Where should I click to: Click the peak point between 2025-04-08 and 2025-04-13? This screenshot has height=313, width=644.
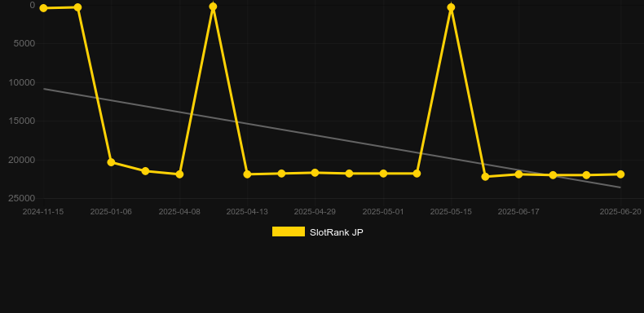click(x=213, y=7)
